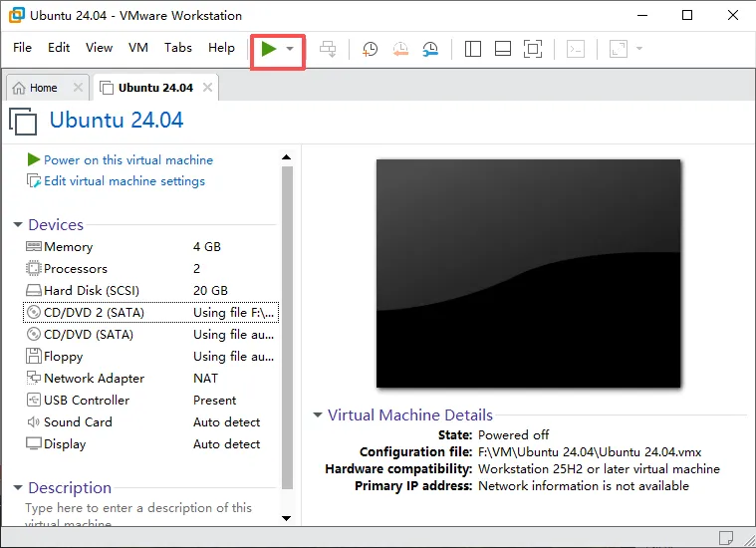Open the power options dropdown arrow
756x548 pixels.
(290, 48)
